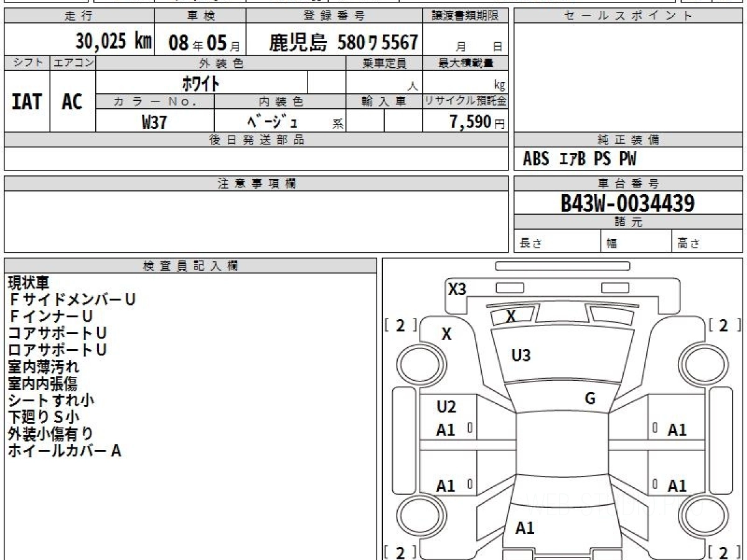747x560 pixels.
Task: Click the X3 damage mark on front bumper
Action: (457, 289)
